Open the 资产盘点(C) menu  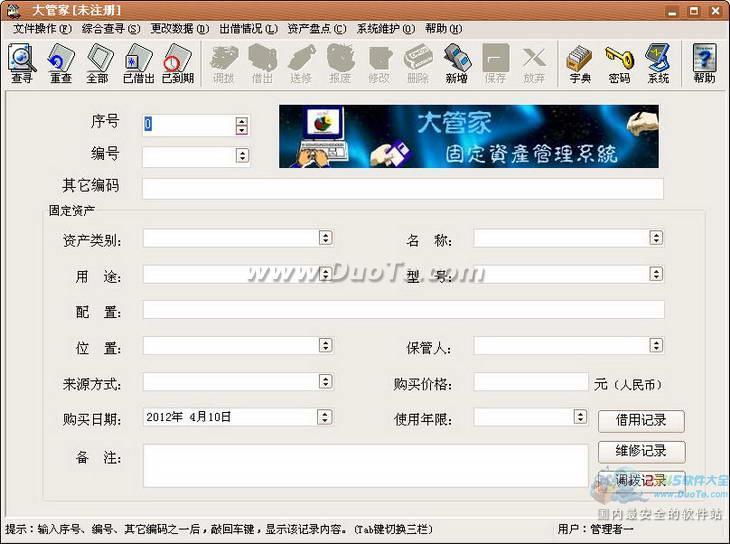click(x=317, y=29)
